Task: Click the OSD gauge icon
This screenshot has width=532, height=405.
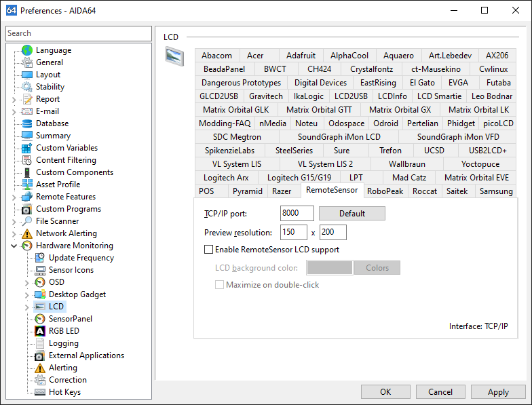Action: (x=39, y=282)
